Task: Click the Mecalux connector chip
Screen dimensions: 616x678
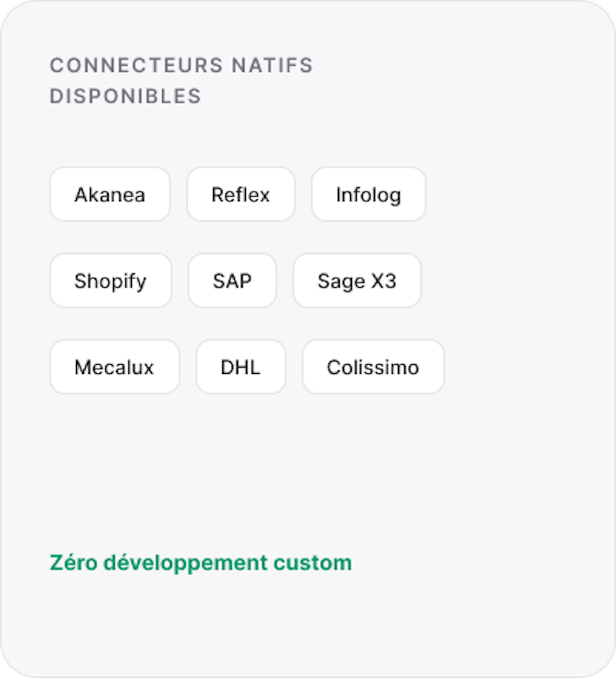Action: click(x=114, y=367)
